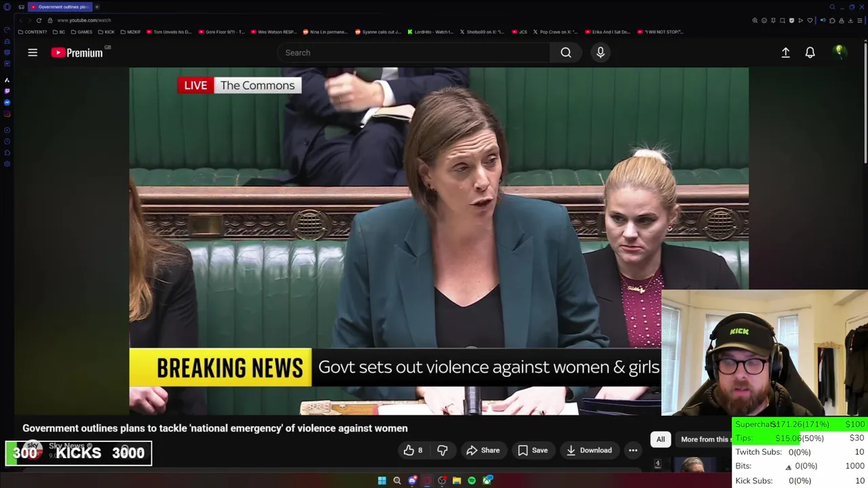The width and height of the screenshot is (868, 488).
Task: Select the All filter chip
Action: (660, 439)
